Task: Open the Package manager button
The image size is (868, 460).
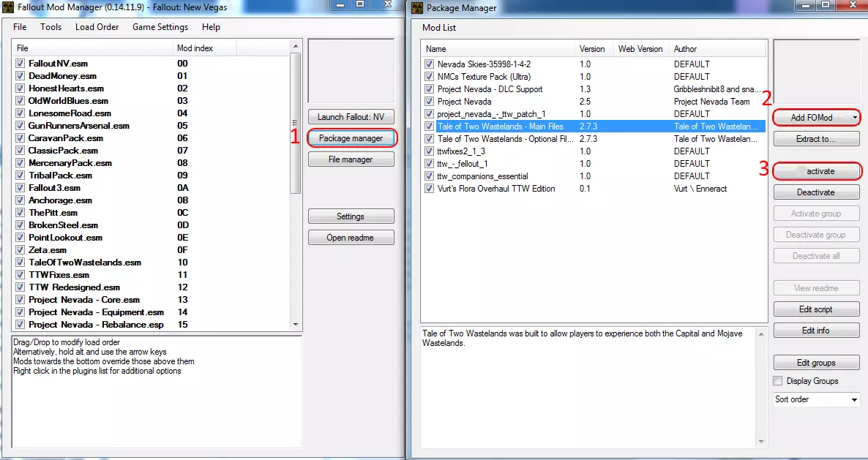Action: [x=351, y=138]
